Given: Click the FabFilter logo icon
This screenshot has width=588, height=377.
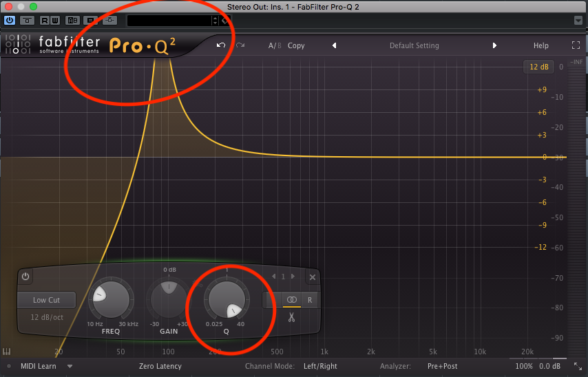Looking at the screenshot, I should pos(18,44).
